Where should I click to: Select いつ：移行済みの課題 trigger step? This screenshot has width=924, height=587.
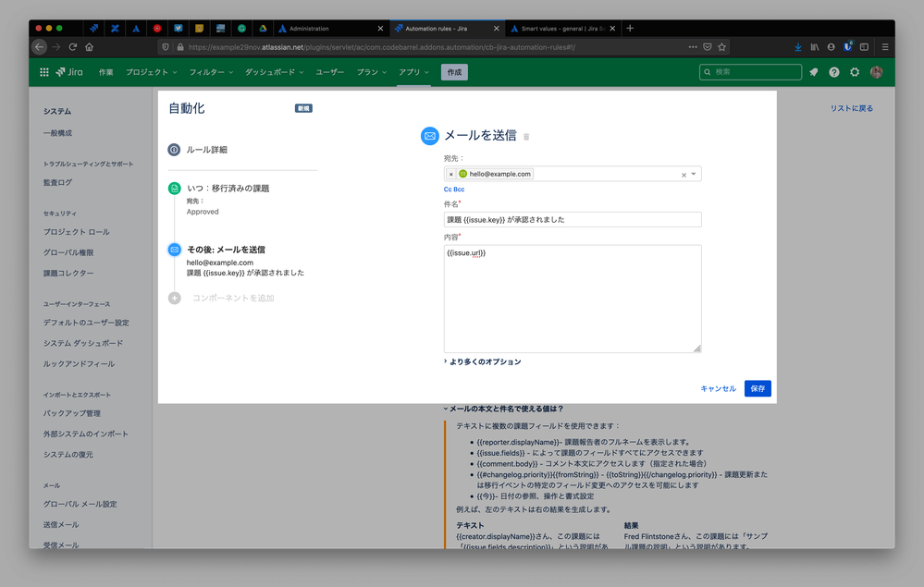tap(228, 189)
